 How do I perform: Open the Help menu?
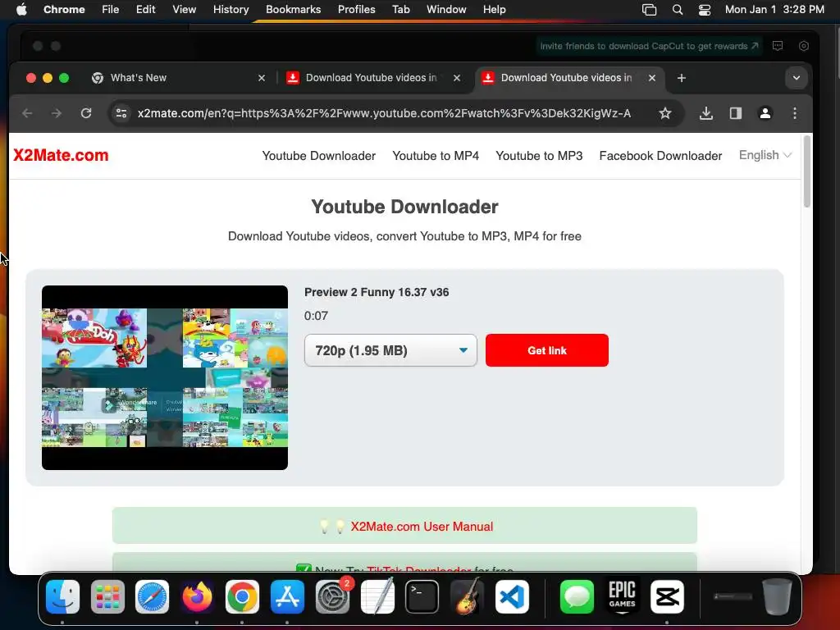pyautogui.click(x=494, y=10)
